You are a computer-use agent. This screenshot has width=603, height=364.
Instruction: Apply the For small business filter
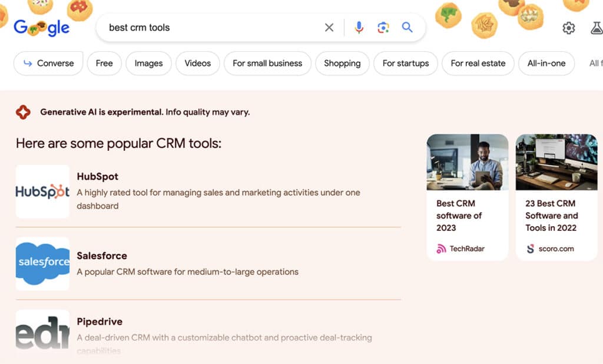coord(267,63)
